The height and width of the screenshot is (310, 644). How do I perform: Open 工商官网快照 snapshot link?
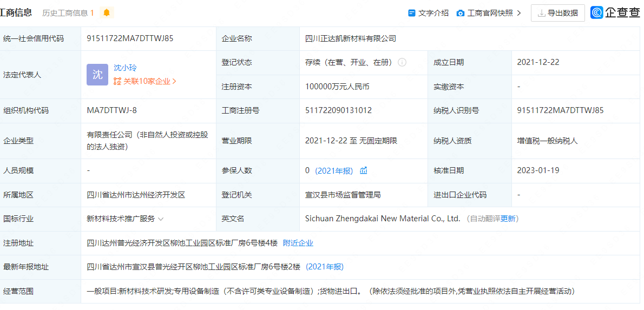point(489,13)
